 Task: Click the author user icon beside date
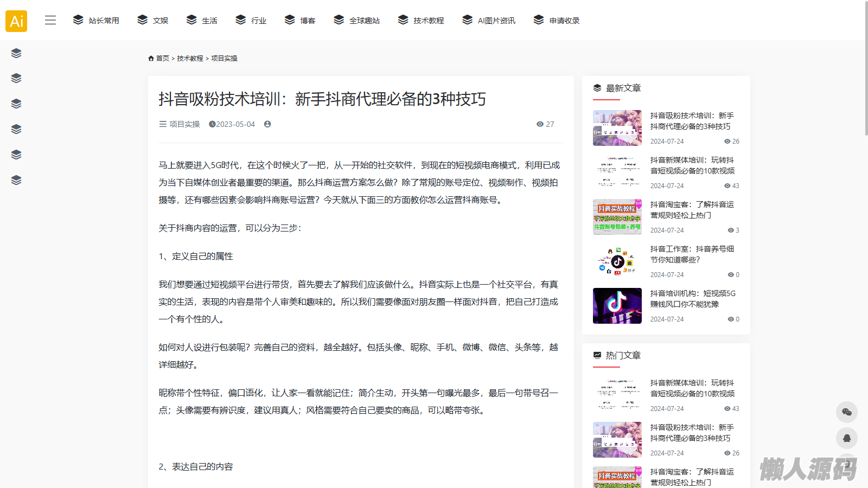tap(267, 124)
